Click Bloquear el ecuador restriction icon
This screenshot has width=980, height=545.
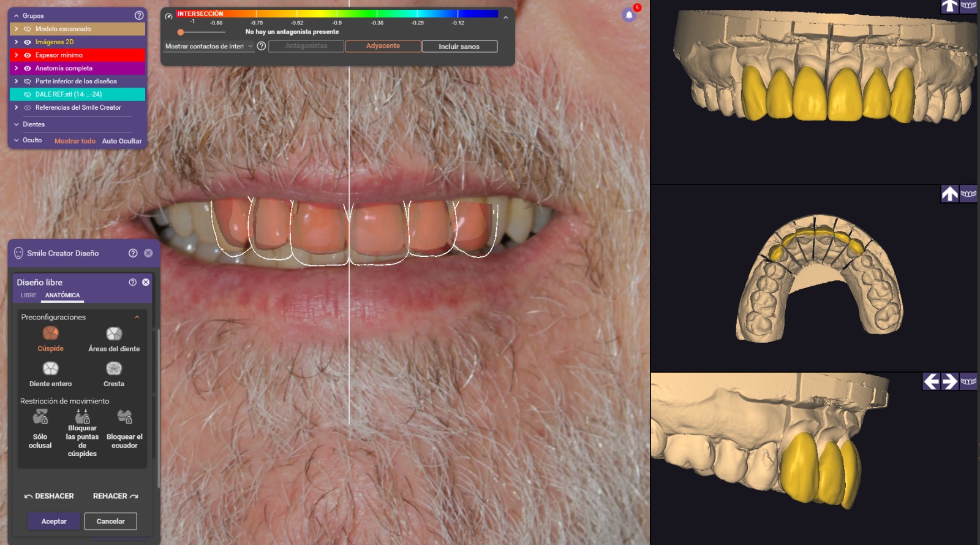(124, 417)
